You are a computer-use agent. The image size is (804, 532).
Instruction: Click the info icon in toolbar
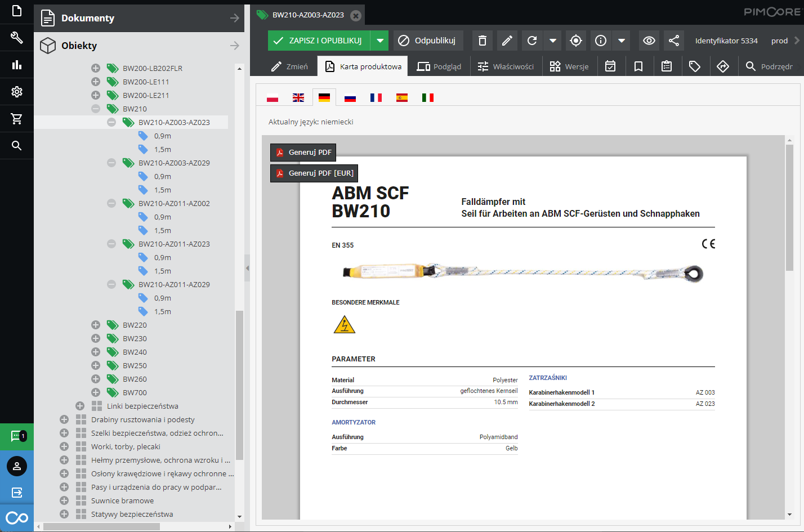601,41
